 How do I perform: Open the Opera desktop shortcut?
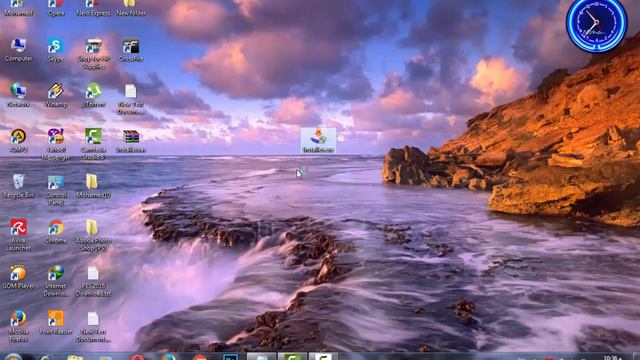coord(56,7)
